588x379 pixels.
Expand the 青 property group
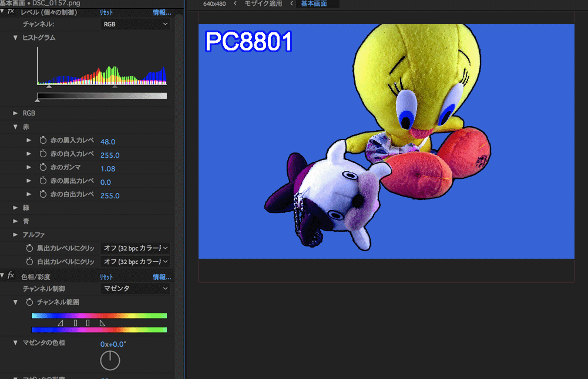[x=15, y=221]
